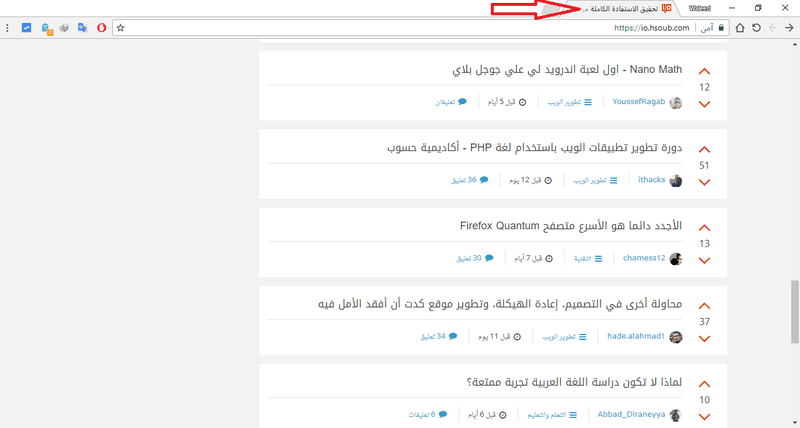The width and height of the screenshot is (800, 428).
Task: Open the post محاولة أخرى في التصميم
Action: pos(500,304)
